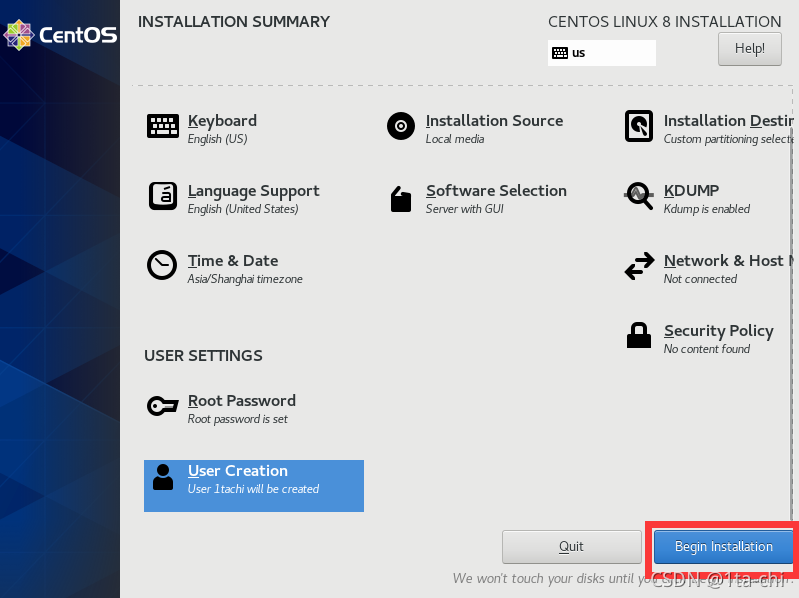Image resolution: width=799 pixels, height=598 pixels.
Task: Click the CENTOS LINUX 8 INSTALLATION title
Action: tap(664, 22)
